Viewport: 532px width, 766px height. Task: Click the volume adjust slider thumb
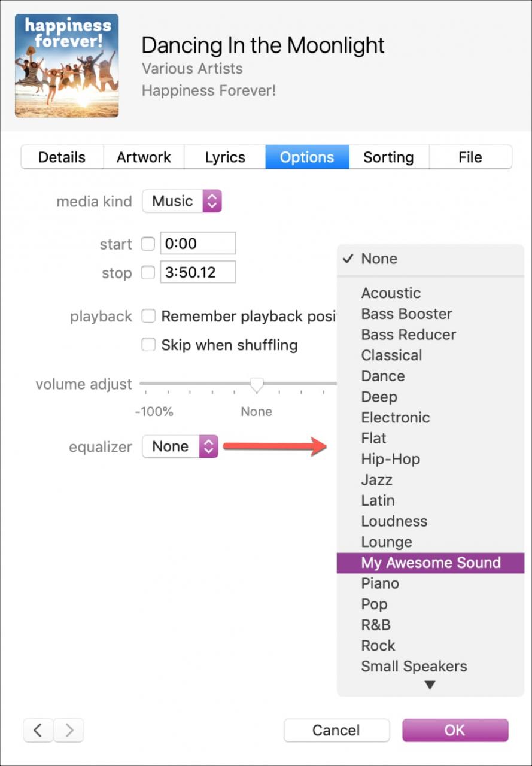point(257,385)
